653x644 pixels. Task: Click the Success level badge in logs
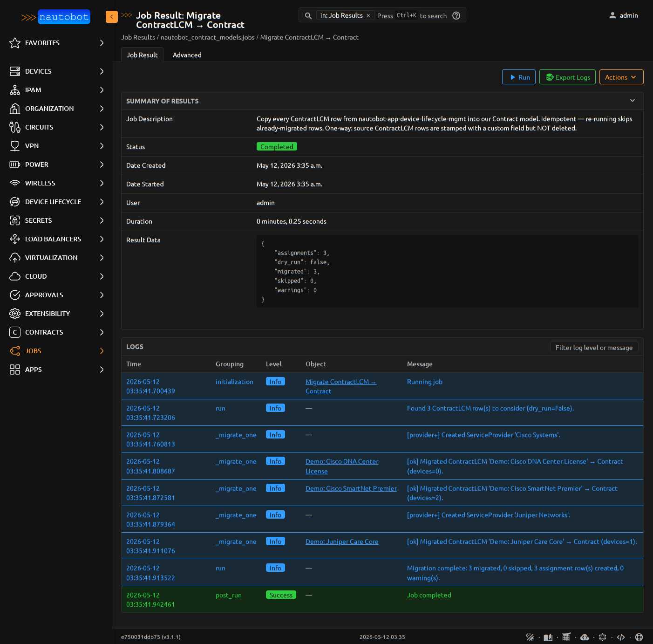[x=281, y=595]
